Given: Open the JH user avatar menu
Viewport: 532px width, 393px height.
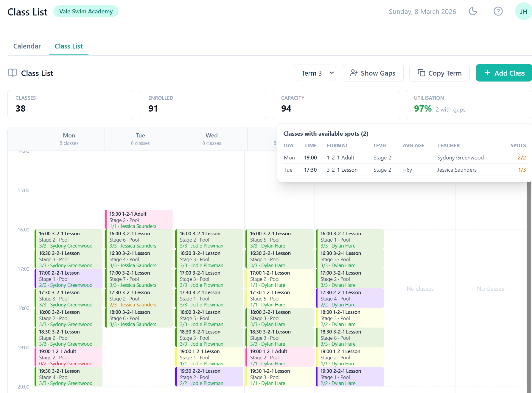Looking at the screenshot, I should click(523, 12).
